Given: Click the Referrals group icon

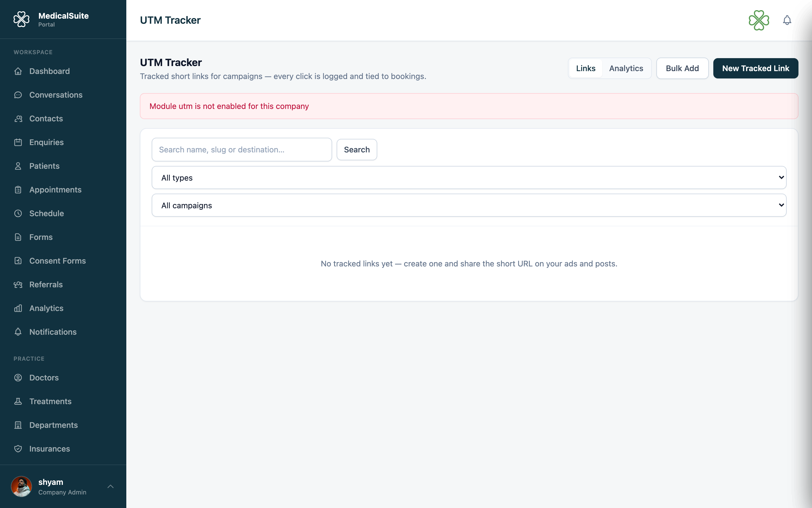Looking at the screenshot, I should (x=18, y=284).
